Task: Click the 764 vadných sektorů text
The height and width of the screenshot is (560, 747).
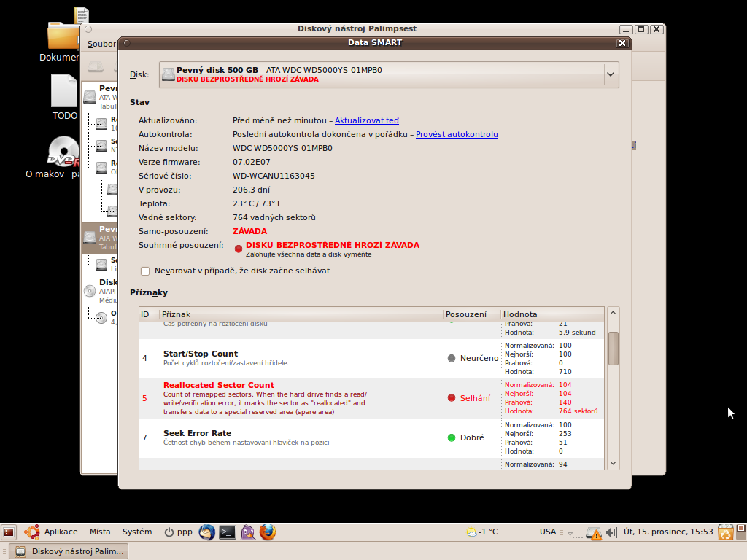Action: point(274,217)
